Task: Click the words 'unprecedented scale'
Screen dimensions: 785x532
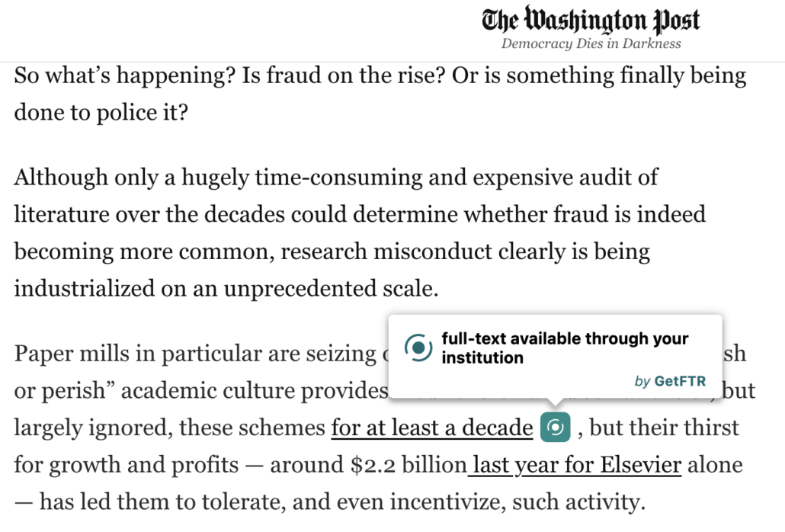Action: coord(331,289)
